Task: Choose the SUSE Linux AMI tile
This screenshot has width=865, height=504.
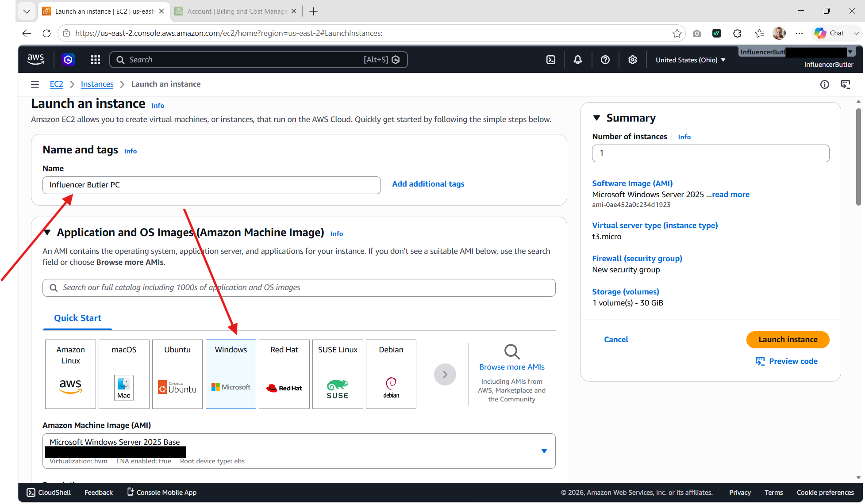Action: click(338, 374)
